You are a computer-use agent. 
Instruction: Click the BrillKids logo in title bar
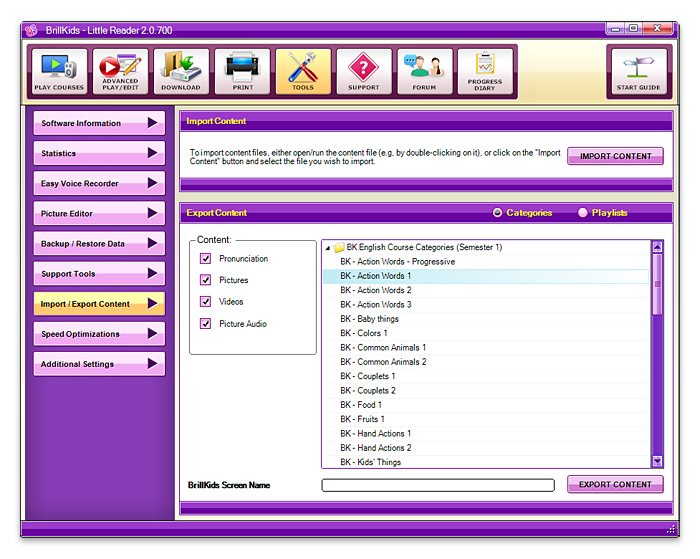point(31,30)
